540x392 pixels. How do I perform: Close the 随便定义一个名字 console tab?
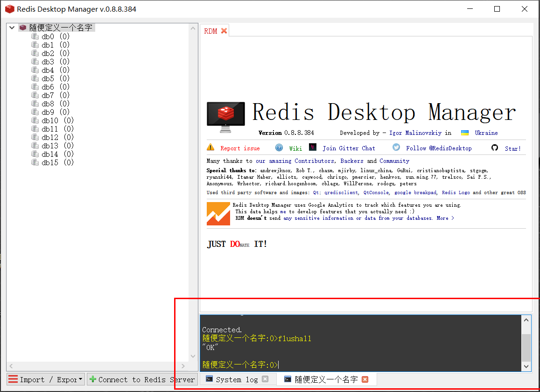[x=365, y=379]
